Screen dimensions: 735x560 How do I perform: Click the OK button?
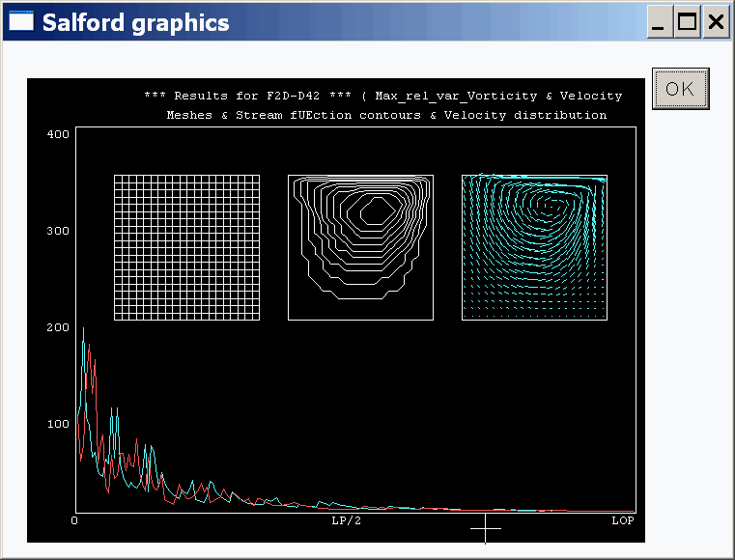pos(680,89)
